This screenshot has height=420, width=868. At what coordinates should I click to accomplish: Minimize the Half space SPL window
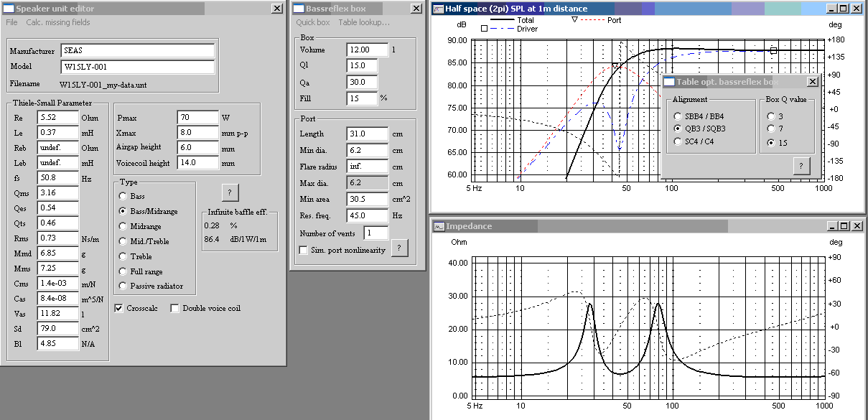tap(831, 9)
